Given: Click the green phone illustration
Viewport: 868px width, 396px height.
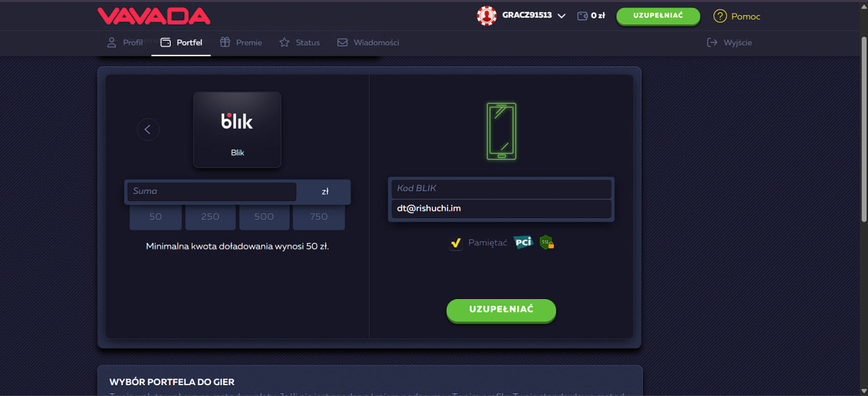Looking at the screenshot, I should pos(501,131).
